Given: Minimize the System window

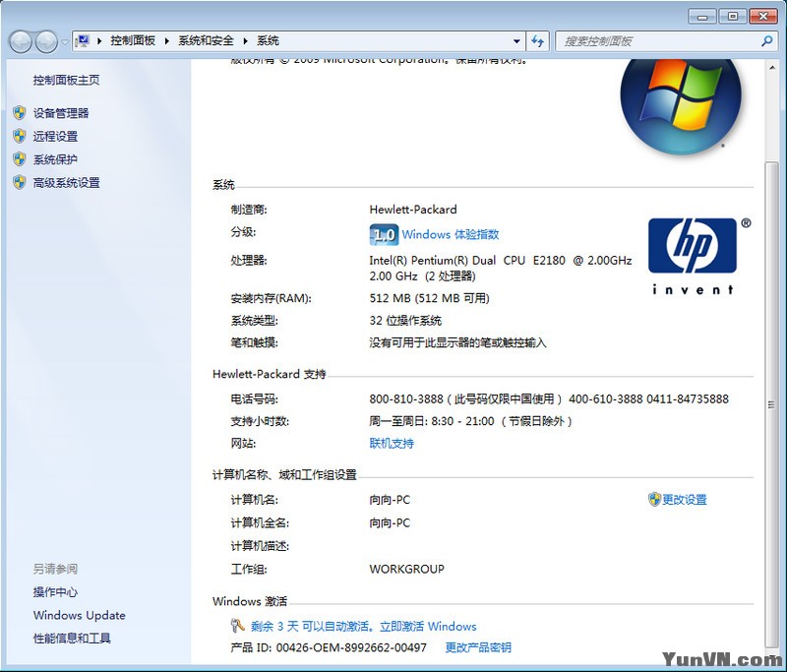Looking at the screenshot, I should coord(702,17).
